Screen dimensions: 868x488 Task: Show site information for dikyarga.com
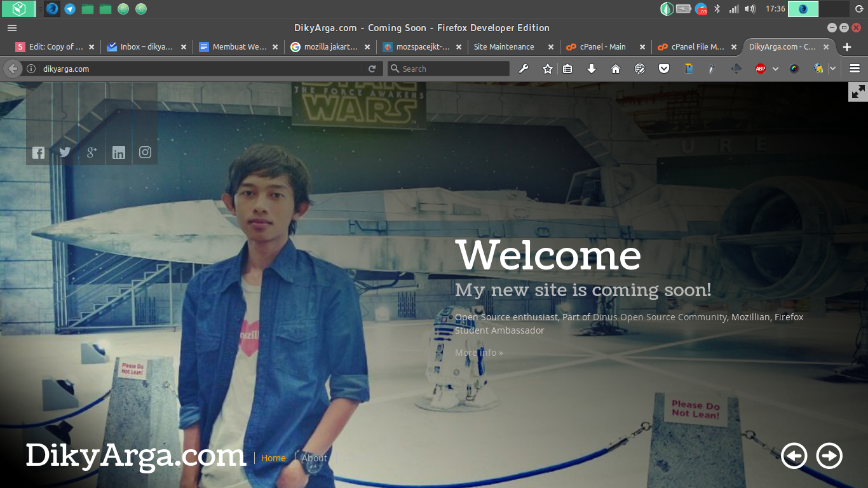coord(31,69)
